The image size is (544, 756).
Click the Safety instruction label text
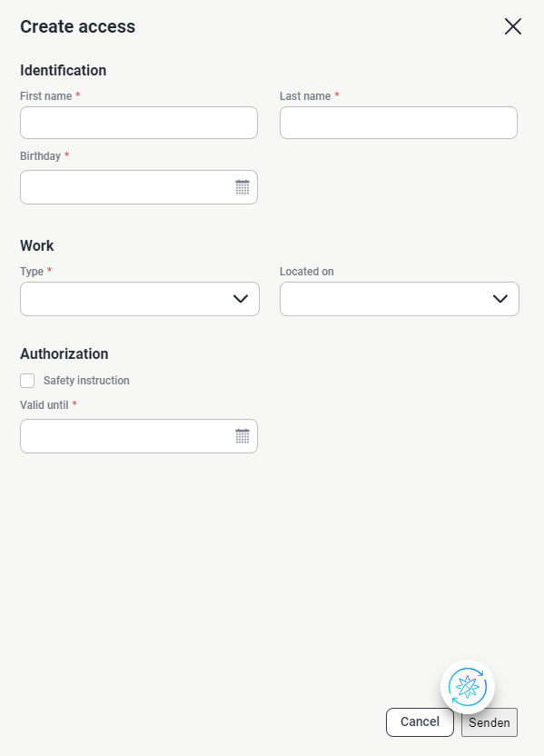(x=86, y=380)
